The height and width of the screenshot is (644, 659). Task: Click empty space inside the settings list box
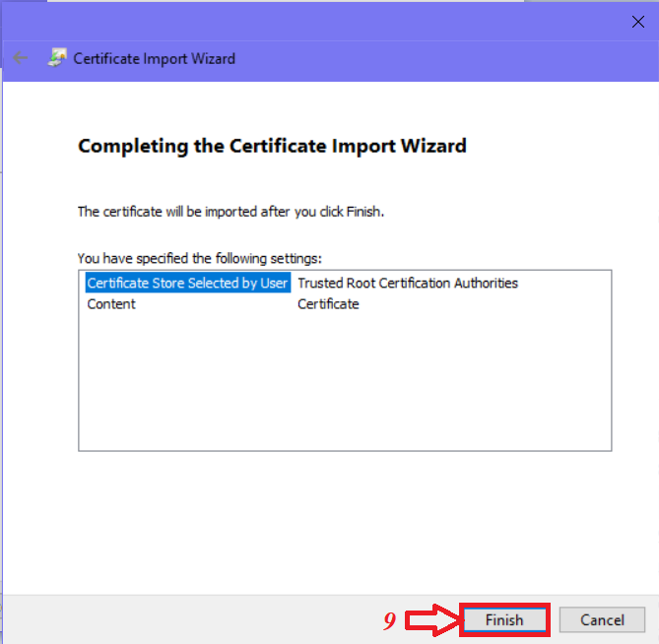[345, 384]
